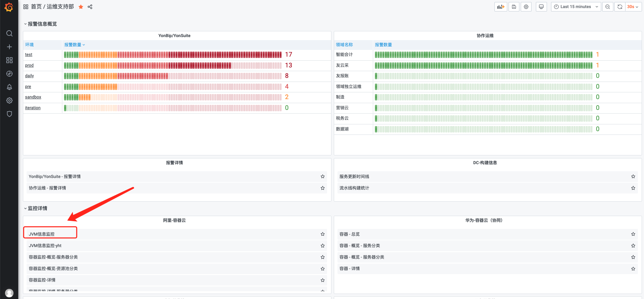Open the prod environment link

point(29,65)
